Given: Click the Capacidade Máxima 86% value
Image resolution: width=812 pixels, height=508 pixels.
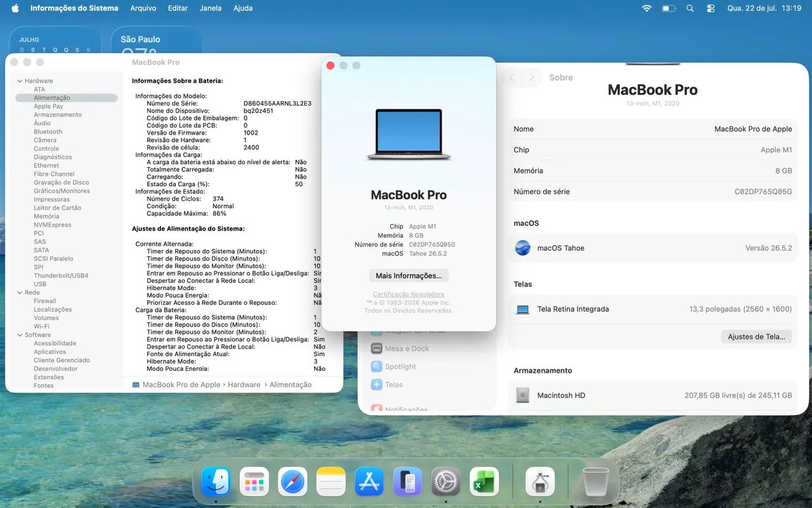Looking at the screenshot, I should coord(219,213).
